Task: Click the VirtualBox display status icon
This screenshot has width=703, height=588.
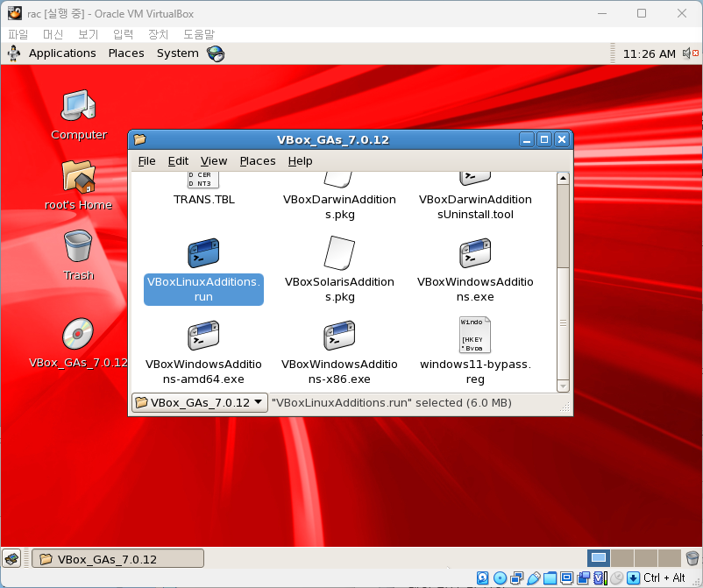Action: point(567,577)
